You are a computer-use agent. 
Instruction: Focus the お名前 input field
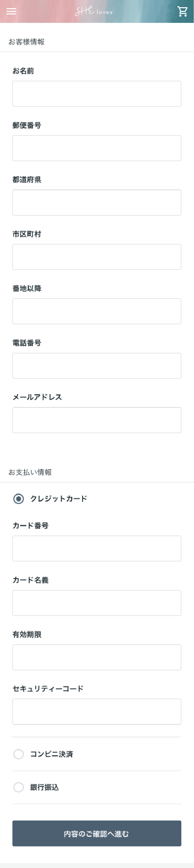[97, 94]
